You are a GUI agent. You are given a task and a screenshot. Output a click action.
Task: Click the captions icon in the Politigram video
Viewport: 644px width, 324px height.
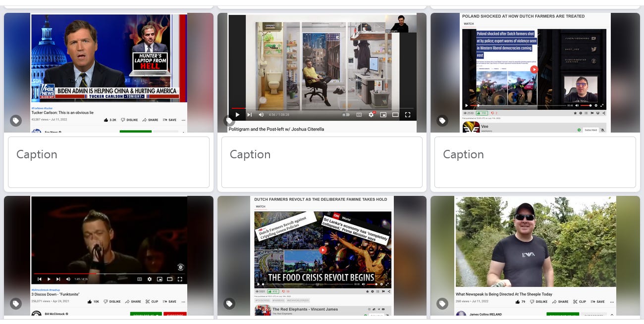359,115
